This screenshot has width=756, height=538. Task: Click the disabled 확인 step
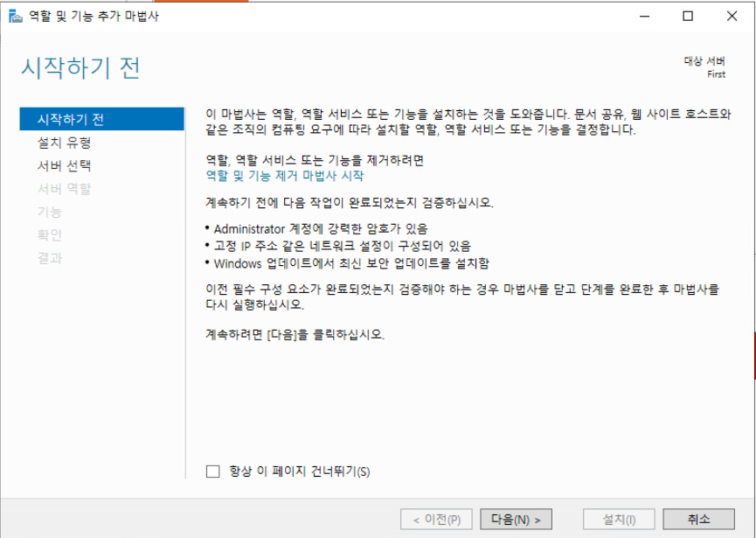pos(50,235)
